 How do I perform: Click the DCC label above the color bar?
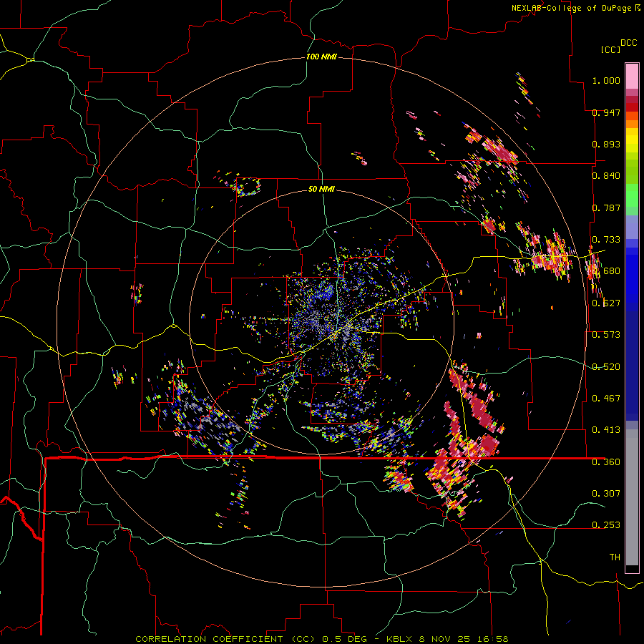[628, 43]
